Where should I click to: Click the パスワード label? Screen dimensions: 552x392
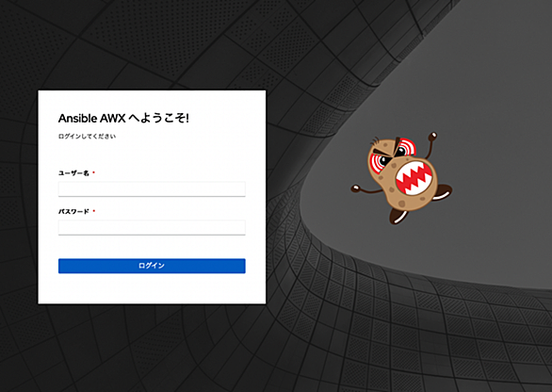point(73,211)
